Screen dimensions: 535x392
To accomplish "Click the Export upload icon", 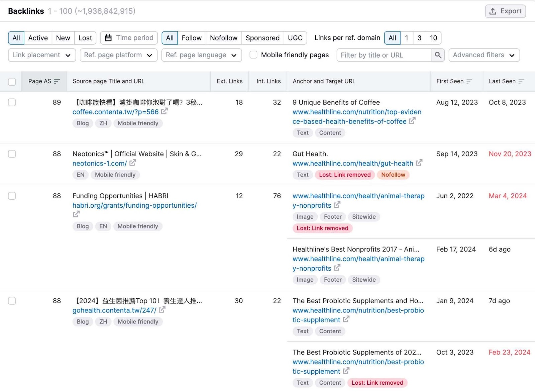I will [x=493, y=11].
